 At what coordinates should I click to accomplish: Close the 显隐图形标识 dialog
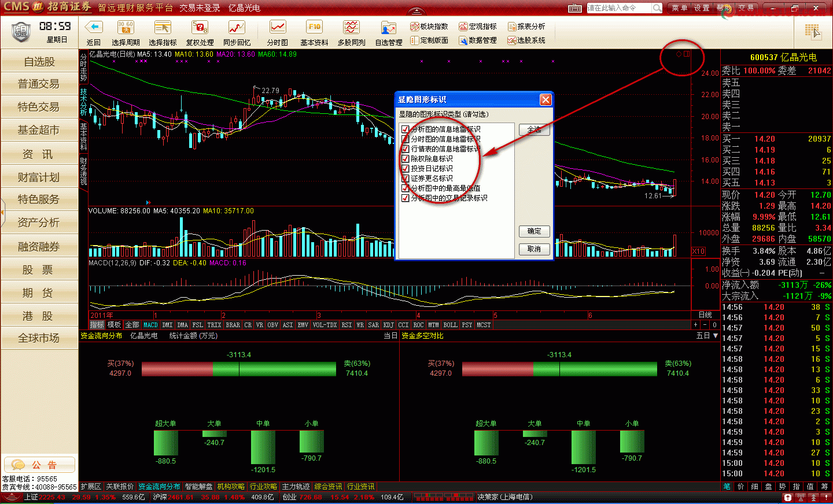click(545, 99)
